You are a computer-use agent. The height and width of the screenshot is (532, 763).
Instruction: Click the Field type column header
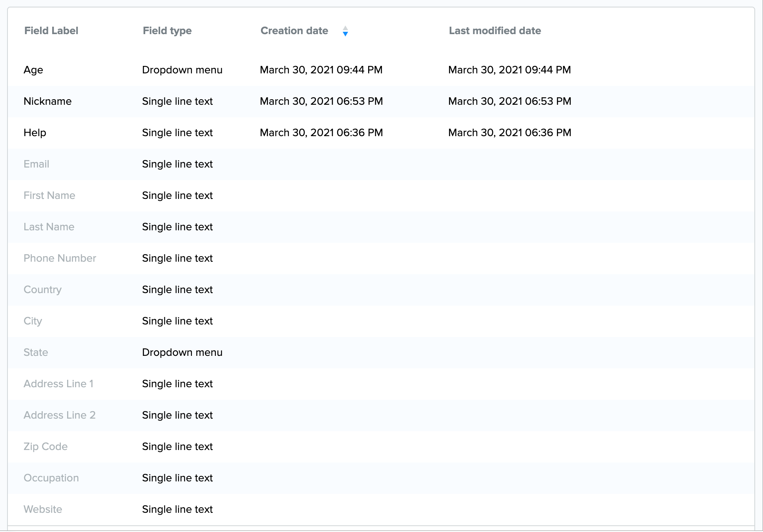pyautogui.click(x=167, y=31)
